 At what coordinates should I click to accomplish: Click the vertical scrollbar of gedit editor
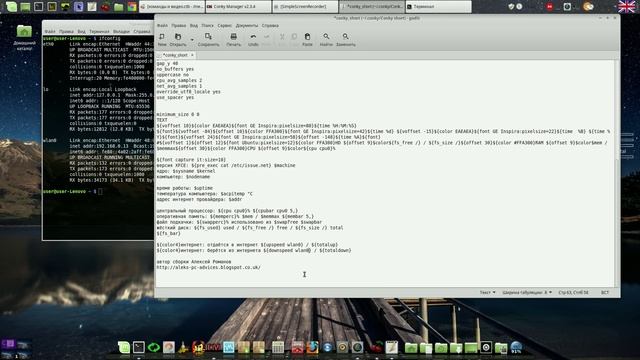(617, 173)
